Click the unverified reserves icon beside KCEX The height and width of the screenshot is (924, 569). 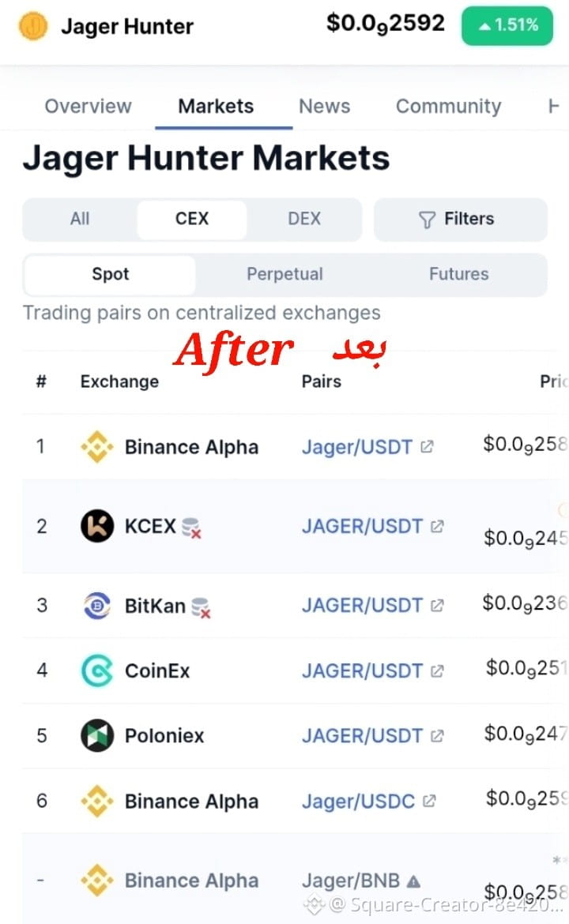point(191,528)
